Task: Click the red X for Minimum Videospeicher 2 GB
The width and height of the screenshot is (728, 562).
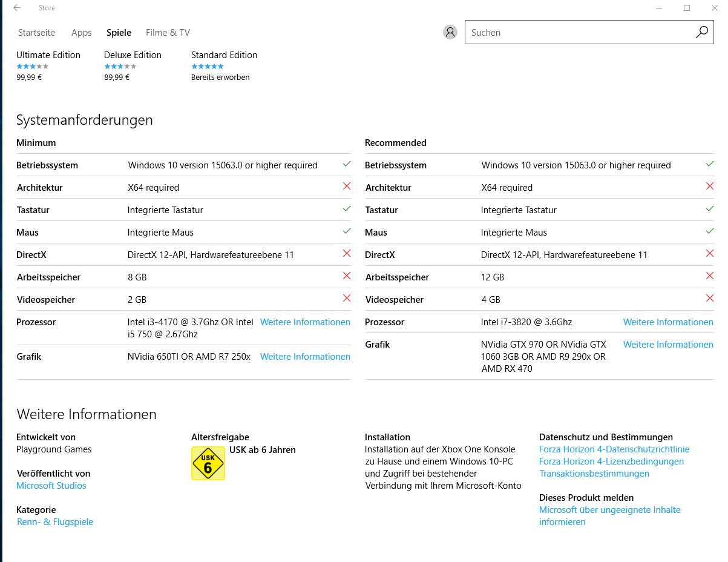Action: [x=347, y=299]
